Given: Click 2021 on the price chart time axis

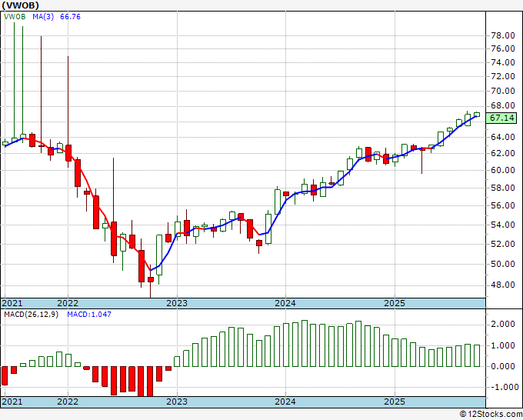Looking at the screenshot, I should pyautogui.click(x=12, y=303).
